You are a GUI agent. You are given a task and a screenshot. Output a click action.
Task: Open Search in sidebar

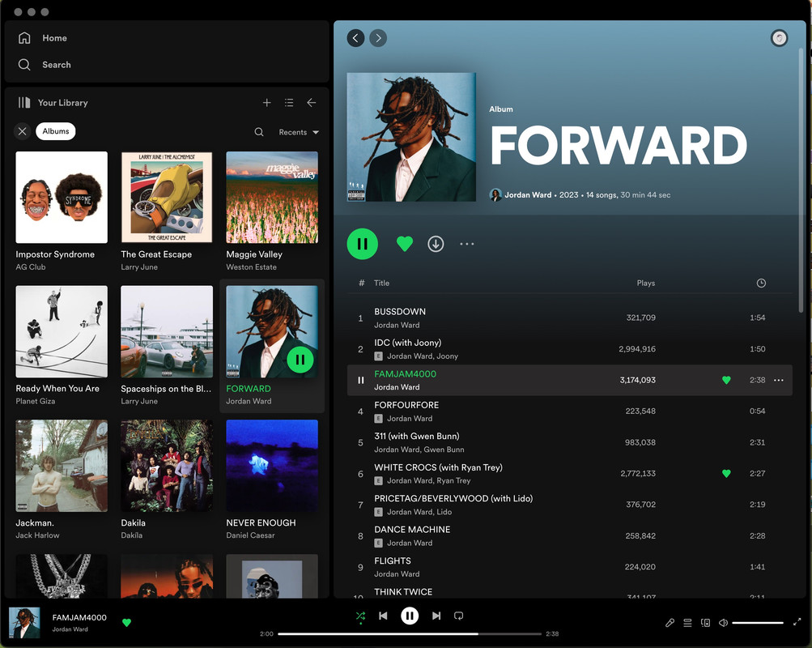pos(45,65)
